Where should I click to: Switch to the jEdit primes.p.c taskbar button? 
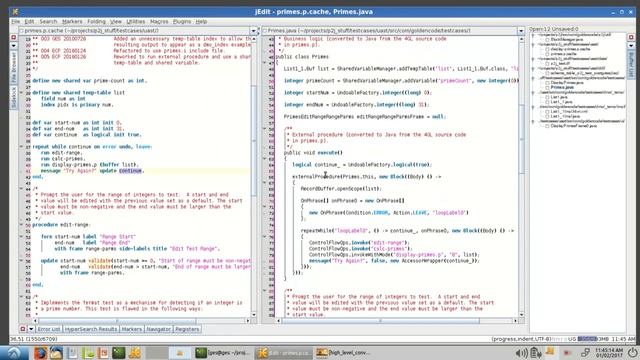tap(284, 353)
